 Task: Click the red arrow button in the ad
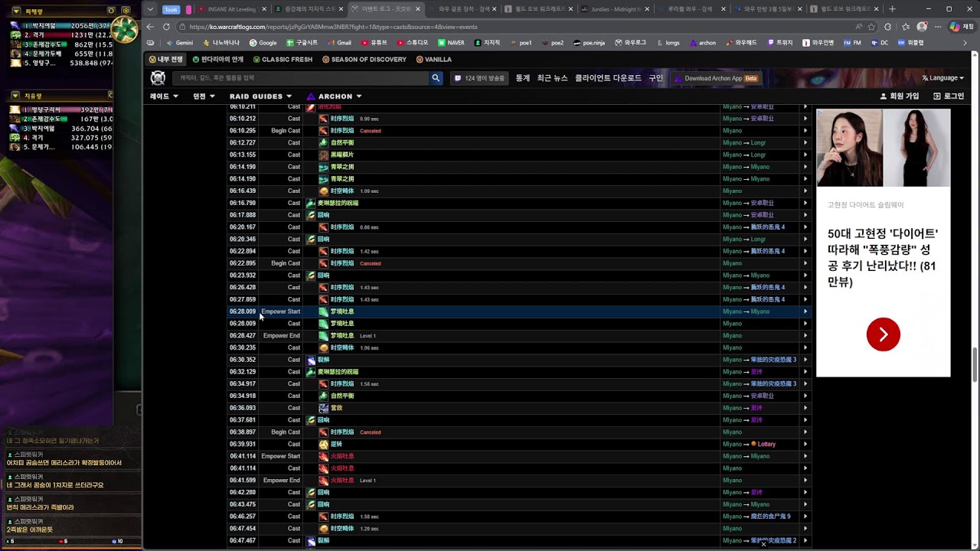coord(883,334)
